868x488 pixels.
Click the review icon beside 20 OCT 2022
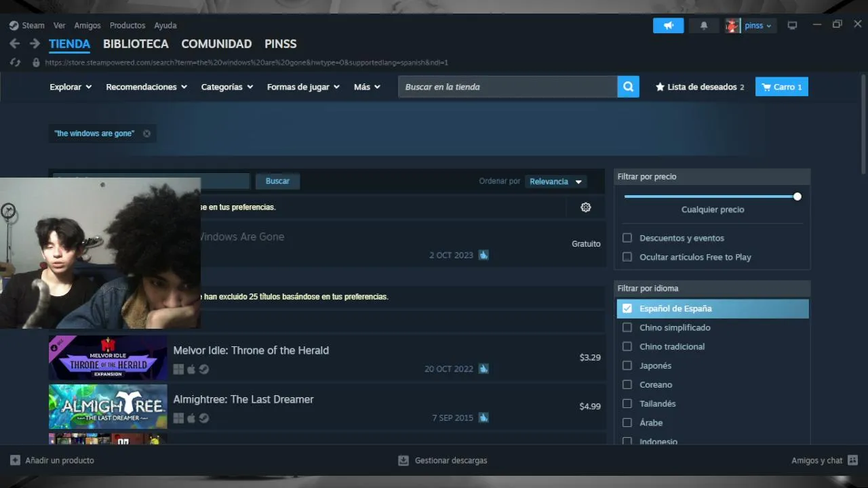484,369
